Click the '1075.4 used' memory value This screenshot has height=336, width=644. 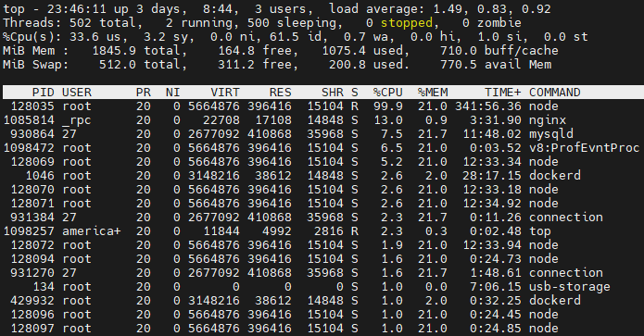(365, 51)
